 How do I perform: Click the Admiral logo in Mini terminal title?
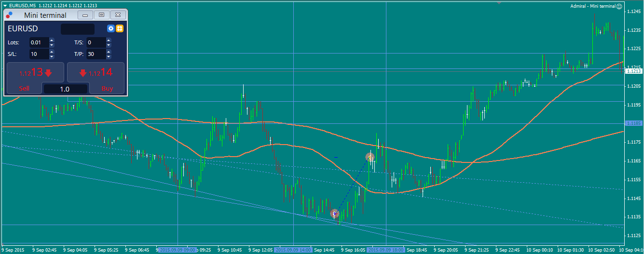point(9,15)
